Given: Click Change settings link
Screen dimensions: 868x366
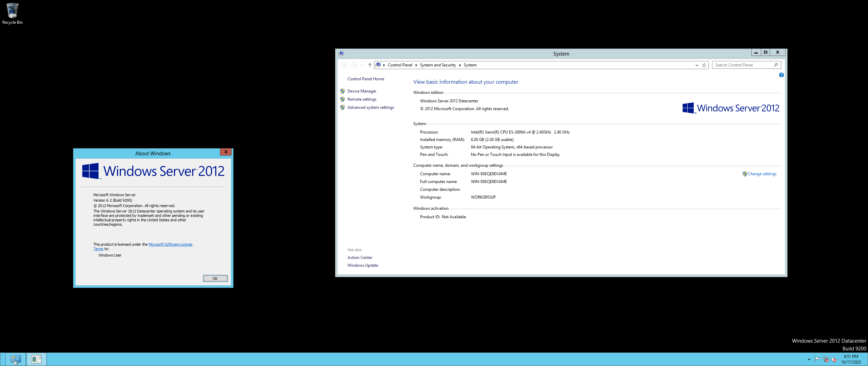Looking at the screenshot, I should [762, 174].
